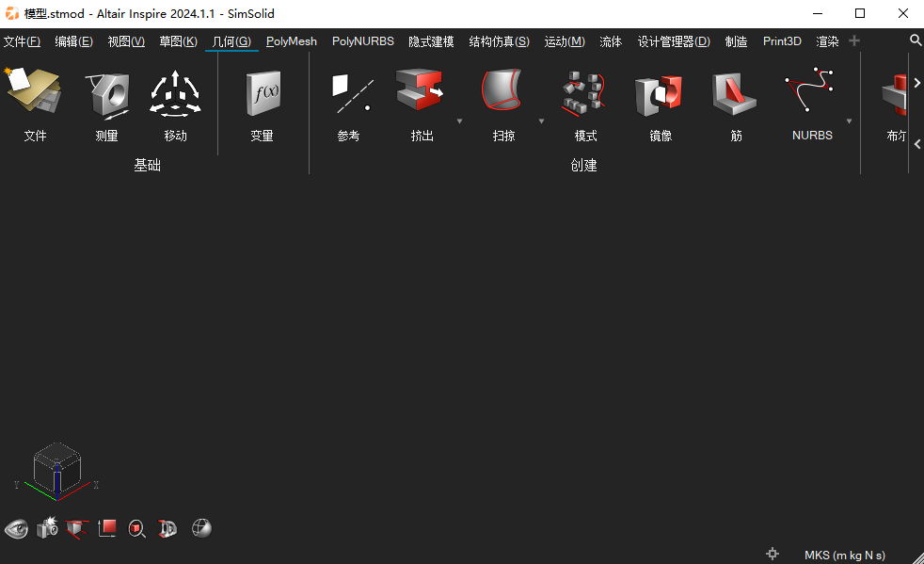Select the 挤出 (Extrude) tool icon

point(421,93)
